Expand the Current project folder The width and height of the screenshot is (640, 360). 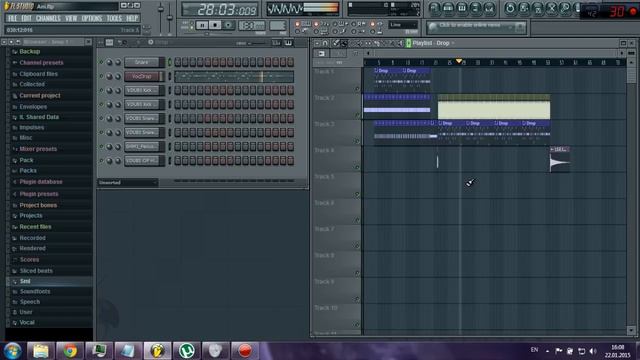pos(40,96)
